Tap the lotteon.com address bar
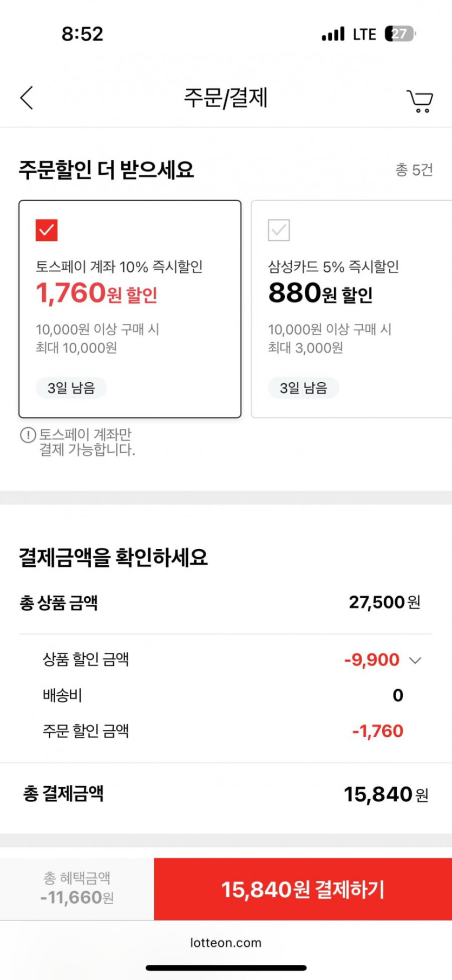Viewport: 452px width, 980px height. pos(226,943)
